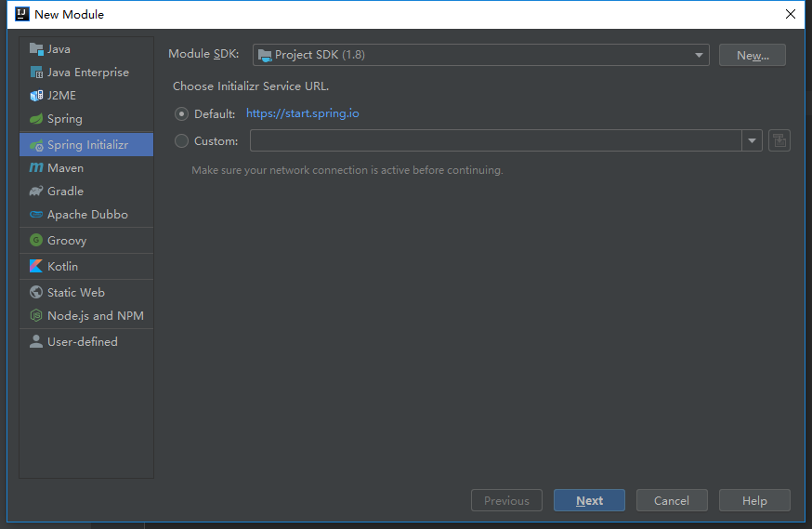Viewport: 812px width, 529px height.
Task: Open the https://start.spring.io link
Action: tap(303, 113)
